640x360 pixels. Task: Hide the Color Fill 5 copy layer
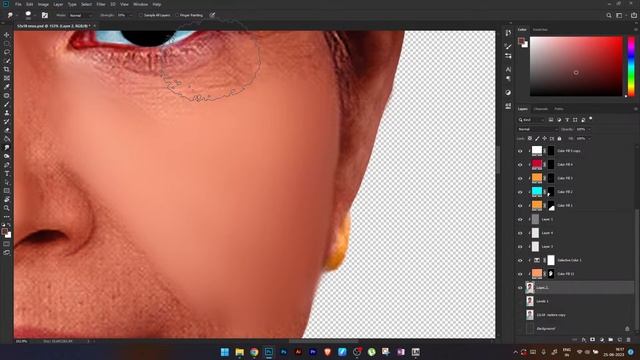(520, 151)
